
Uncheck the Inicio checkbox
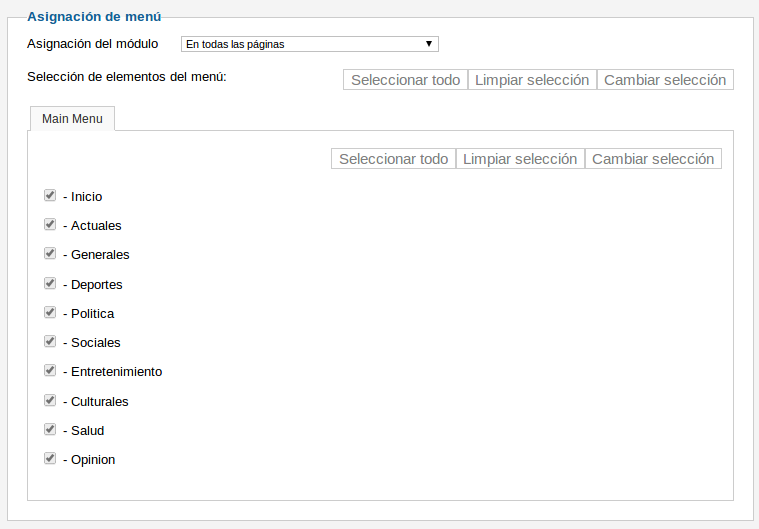point(50,195)
